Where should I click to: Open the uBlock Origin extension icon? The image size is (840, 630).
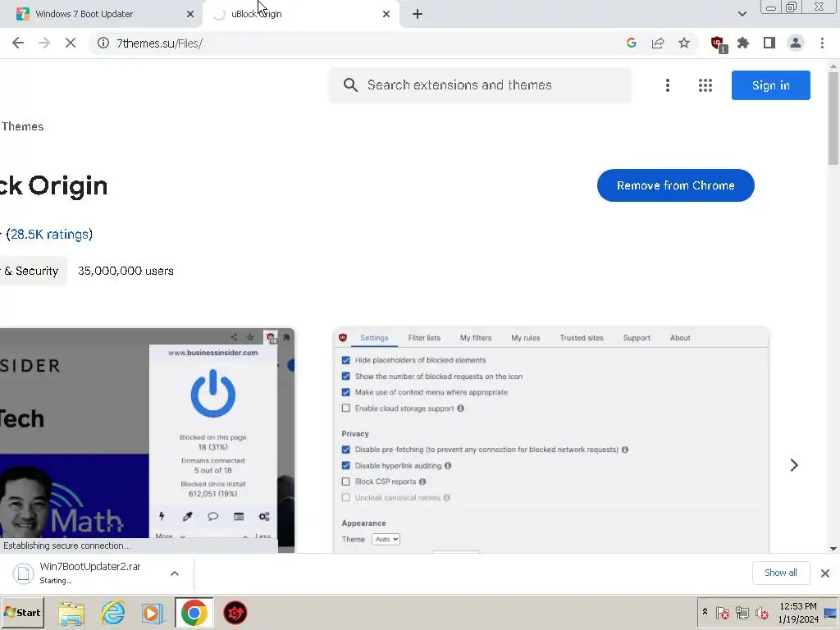click(718, 43)
